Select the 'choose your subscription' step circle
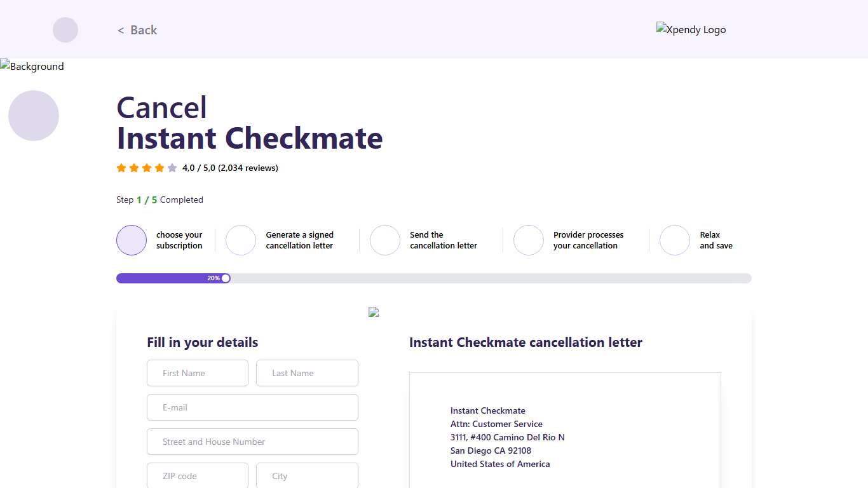Screen dimensions: 868x488 [132, 240]
